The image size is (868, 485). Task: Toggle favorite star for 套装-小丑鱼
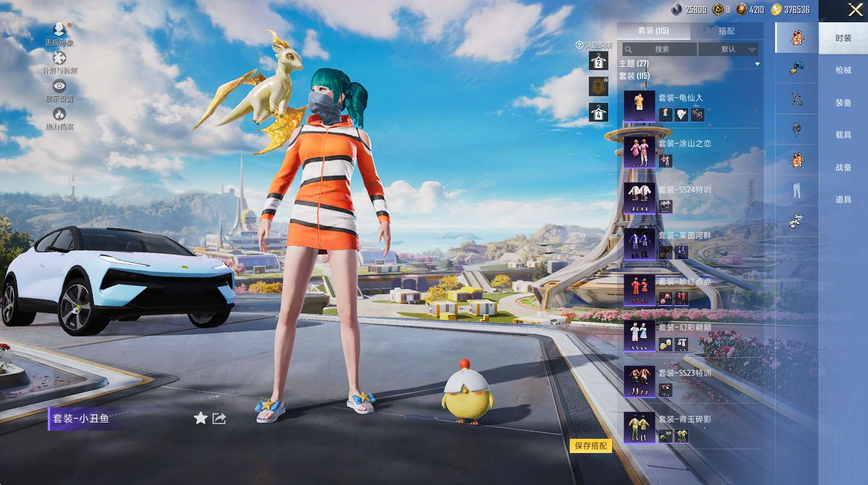pos(200,418)
